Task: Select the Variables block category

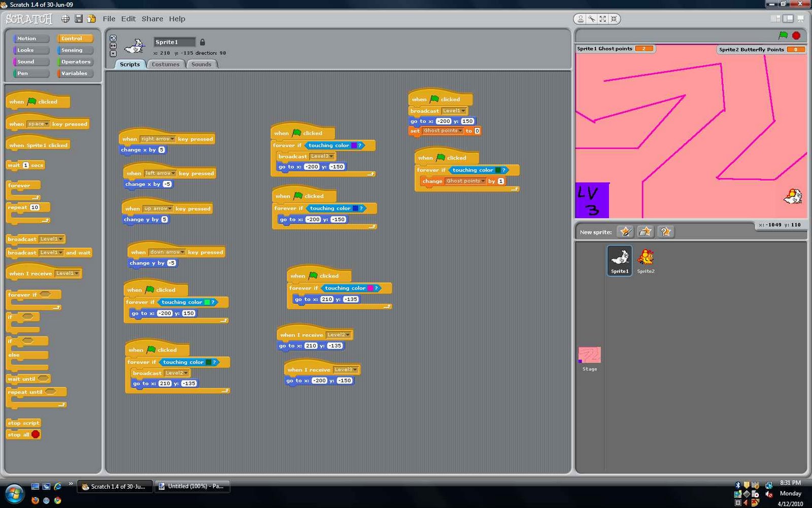Action: point(75,73)
